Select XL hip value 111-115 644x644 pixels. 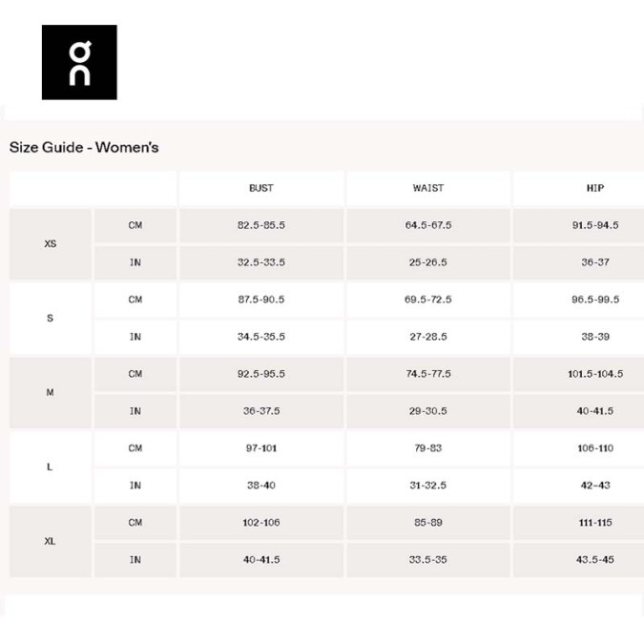pyautogui.click(x=595, y=523)
